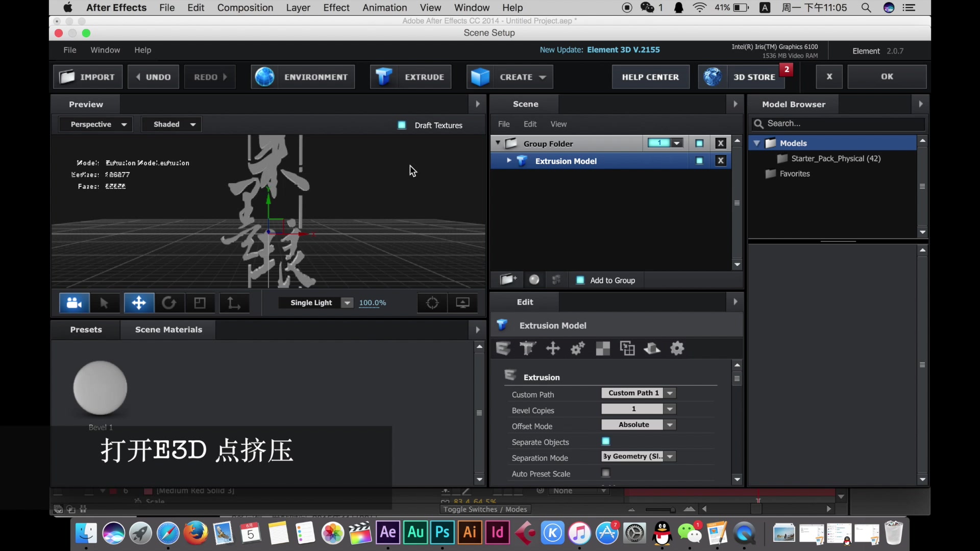Open the Extrusion textures checker icon

tap(603, 348)
